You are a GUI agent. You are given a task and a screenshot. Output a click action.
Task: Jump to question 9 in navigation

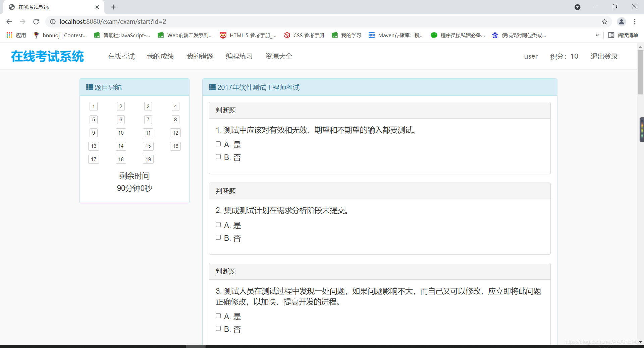94,133
